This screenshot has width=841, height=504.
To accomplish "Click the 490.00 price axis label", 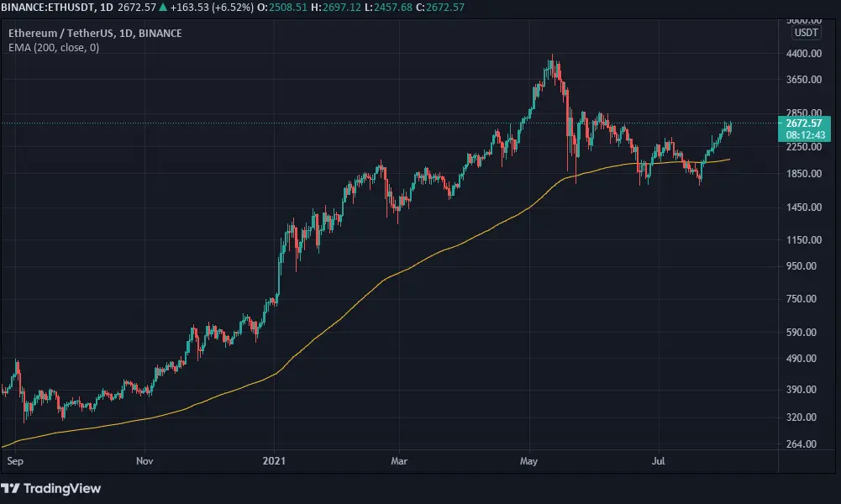I will coord(803,359).
